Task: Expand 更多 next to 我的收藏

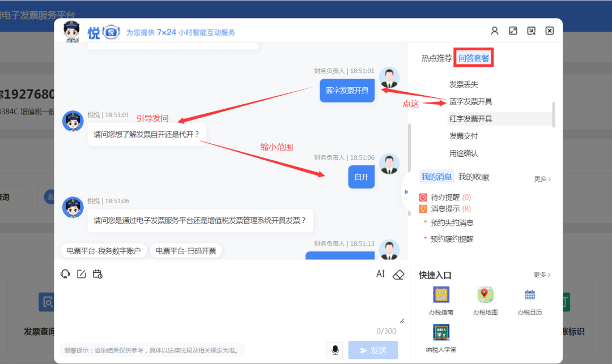Action: click(x=542, y=179)
